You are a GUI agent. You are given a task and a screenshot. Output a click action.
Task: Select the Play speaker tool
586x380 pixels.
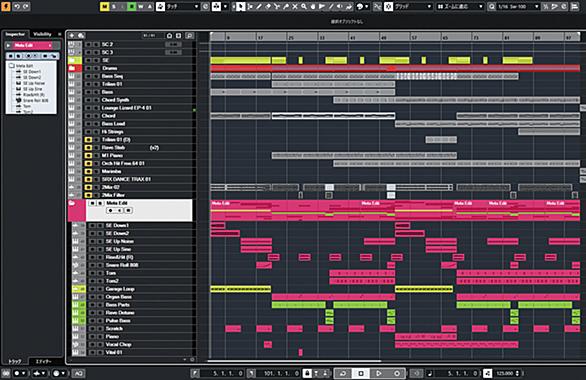340,6
